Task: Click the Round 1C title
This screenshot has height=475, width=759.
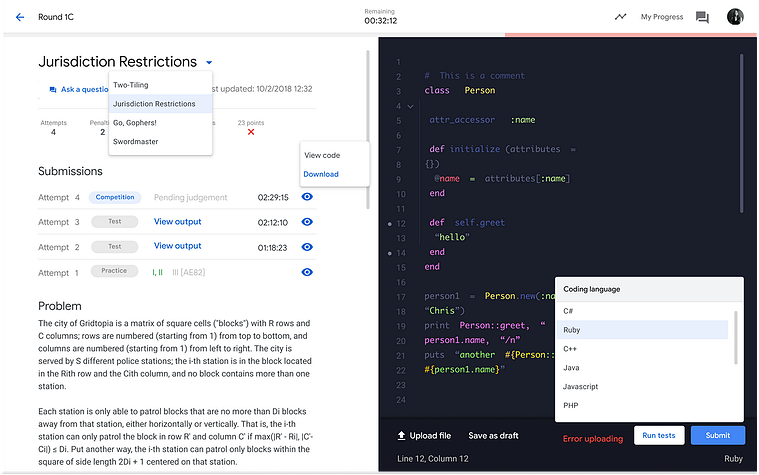Action: coord(56,17)
